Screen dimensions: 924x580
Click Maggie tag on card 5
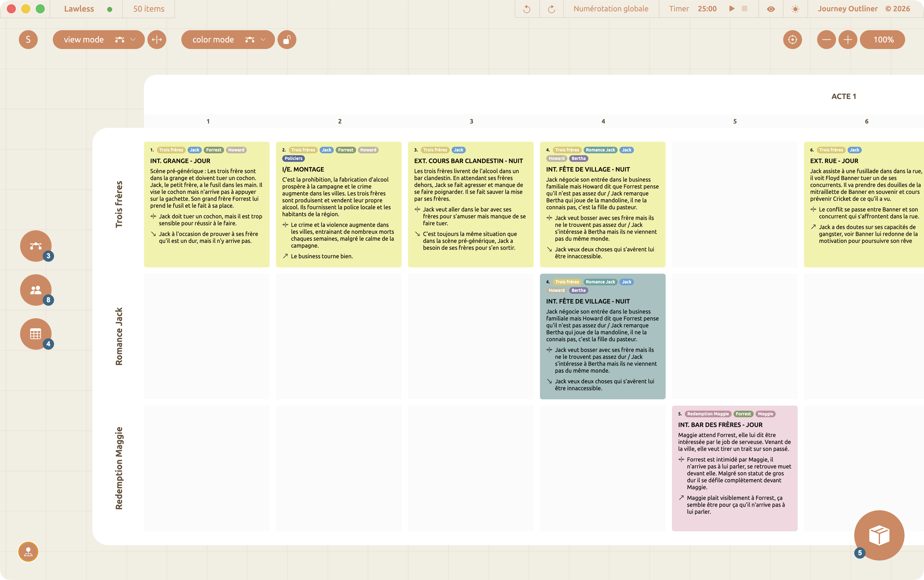pyautogui.click(x=765, y=414)
